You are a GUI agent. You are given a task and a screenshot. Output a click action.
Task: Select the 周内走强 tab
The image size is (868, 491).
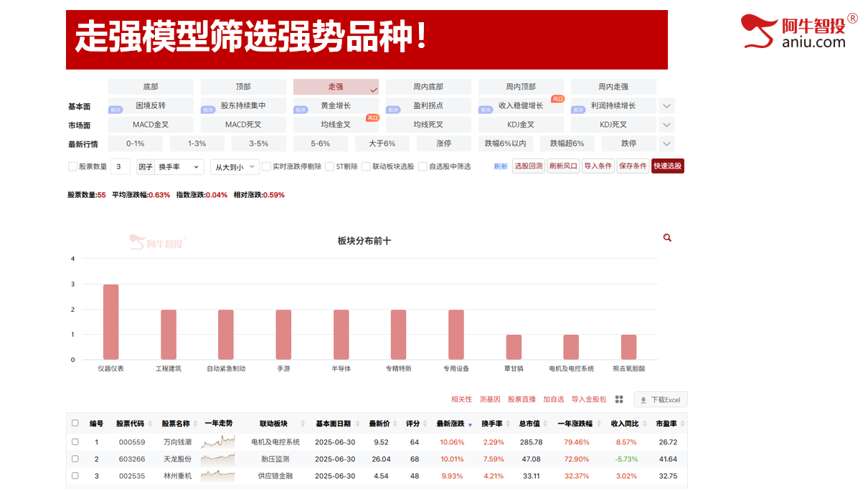point(613,87)
